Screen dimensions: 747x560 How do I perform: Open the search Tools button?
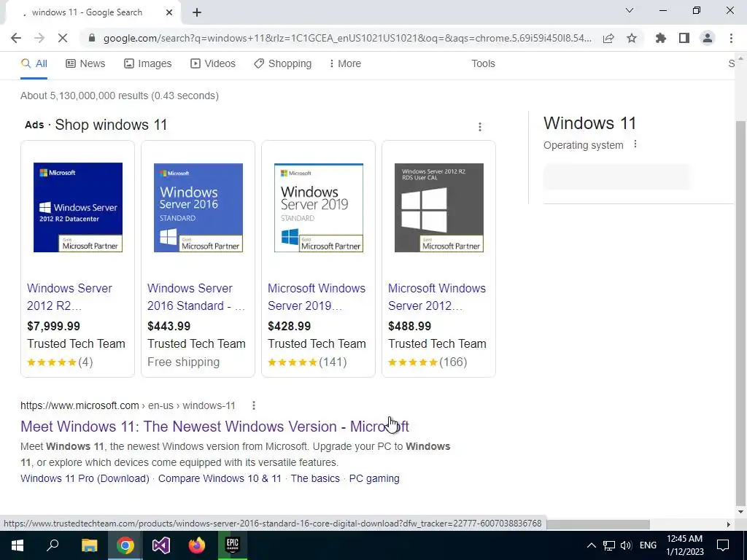(x=483, y=64)
